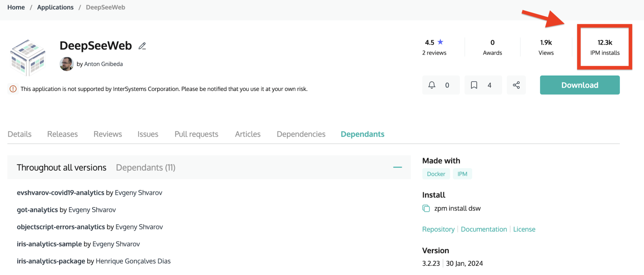This screenshot has height=275, width=644.
Task: Open Applications breadcrumb link
Action: 56,7
